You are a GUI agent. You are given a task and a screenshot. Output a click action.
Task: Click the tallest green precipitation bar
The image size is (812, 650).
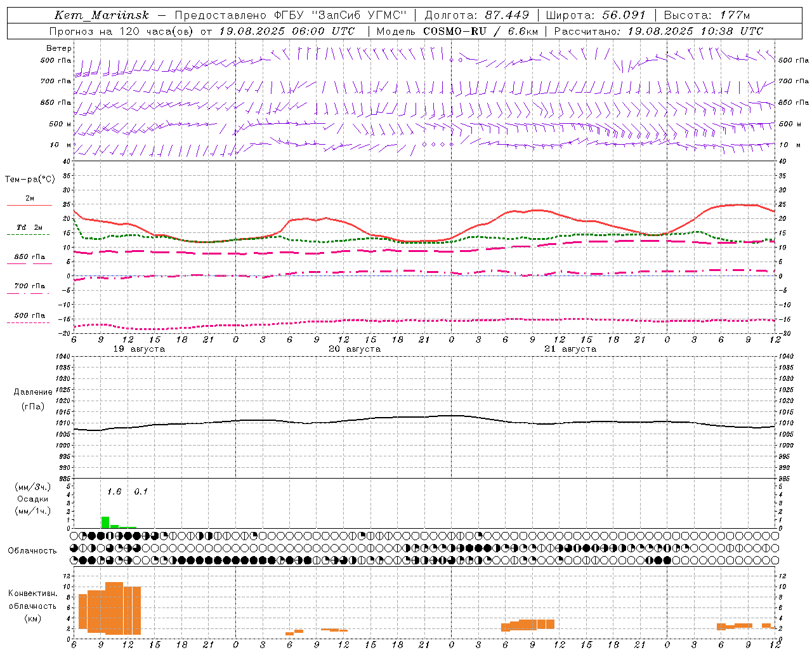(x=105, y=522)
